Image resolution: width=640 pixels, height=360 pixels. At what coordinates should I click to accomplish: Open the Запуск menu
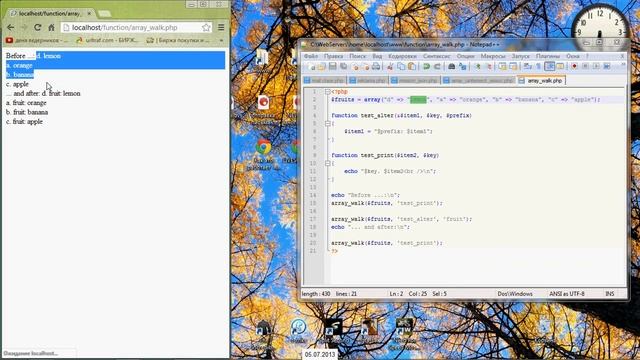[x=520, y=56]
